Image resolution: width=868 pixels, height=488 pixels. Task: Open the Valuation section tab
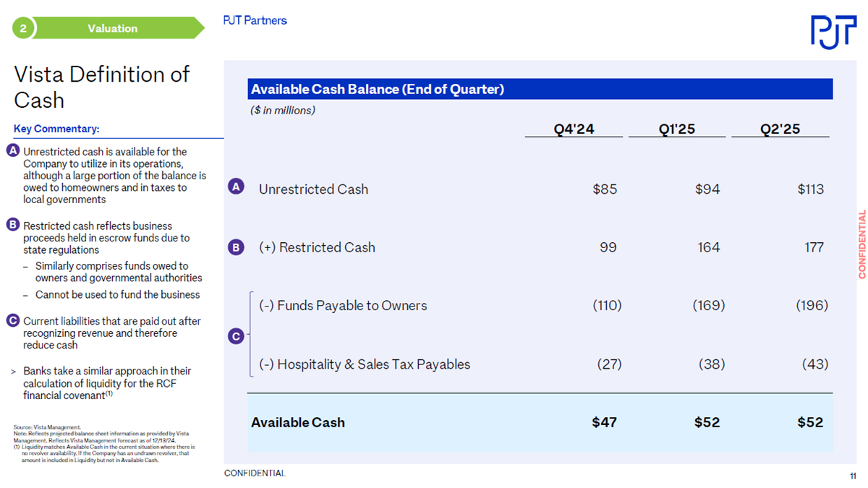pos(112,28)
